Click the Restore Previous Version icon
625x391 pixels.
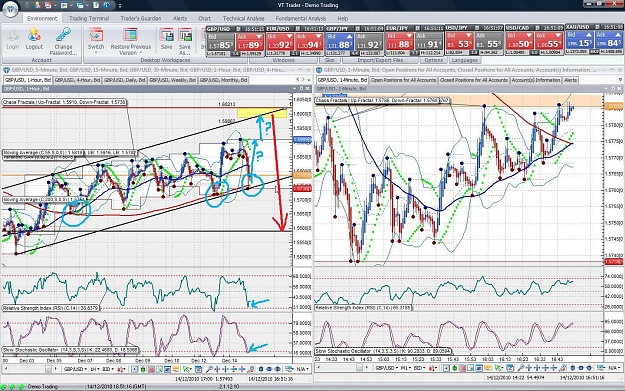click(x=130, y=35)
